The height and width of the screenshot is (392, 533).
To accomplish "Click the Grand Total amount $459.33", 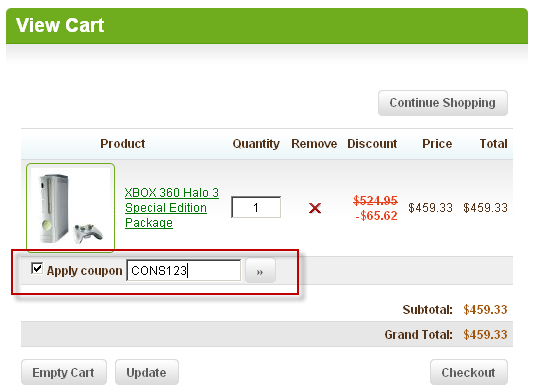I will pyautogui.click(x=485, y=335).
